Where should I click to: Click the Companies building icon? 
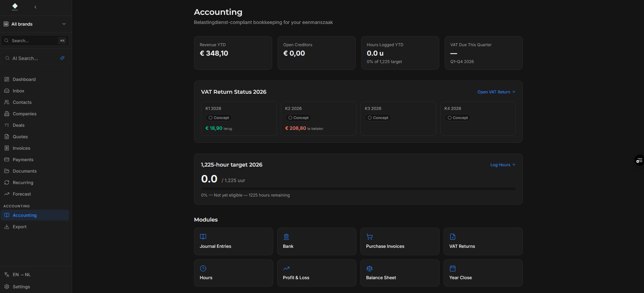pyautogui.click(x=7, y=114)
